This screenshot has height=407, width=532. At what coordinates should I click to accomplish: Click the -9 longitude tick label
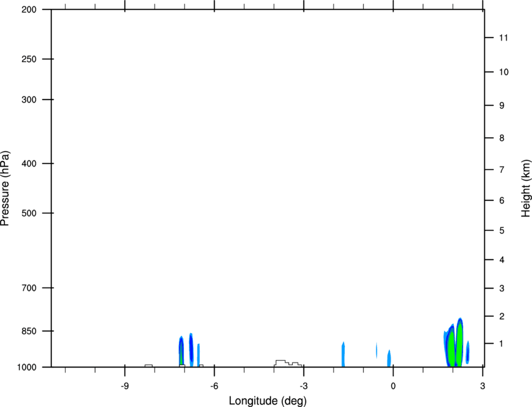pyautogui.click(x=125, y=386)
